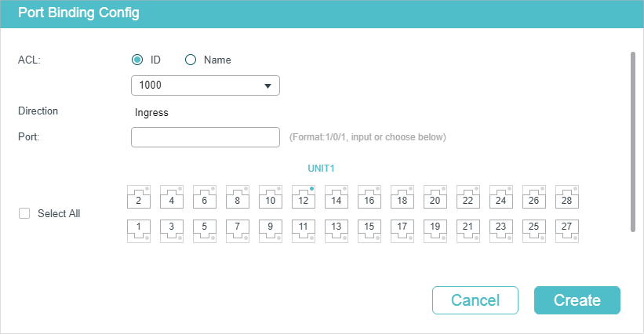Image resolution: width=644 pixels, height=334 pixels.
Task: Select port 1 icon
Action: pos(138,229)
